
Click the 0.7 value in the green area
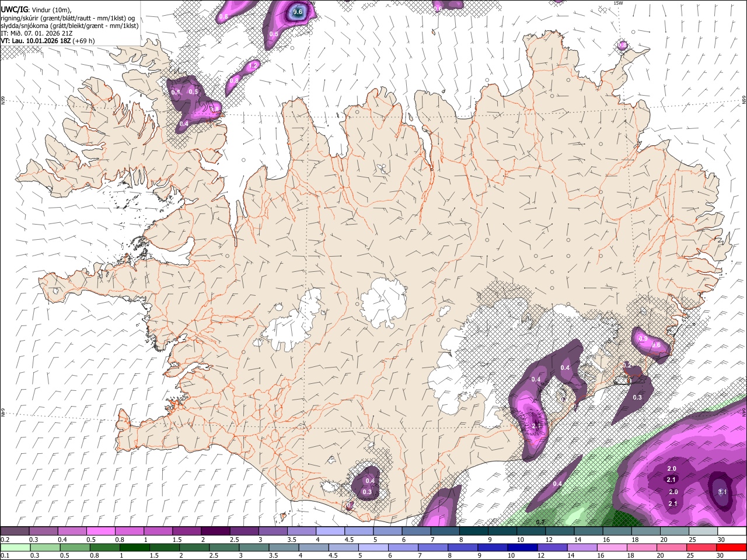(x=541, y=522)
